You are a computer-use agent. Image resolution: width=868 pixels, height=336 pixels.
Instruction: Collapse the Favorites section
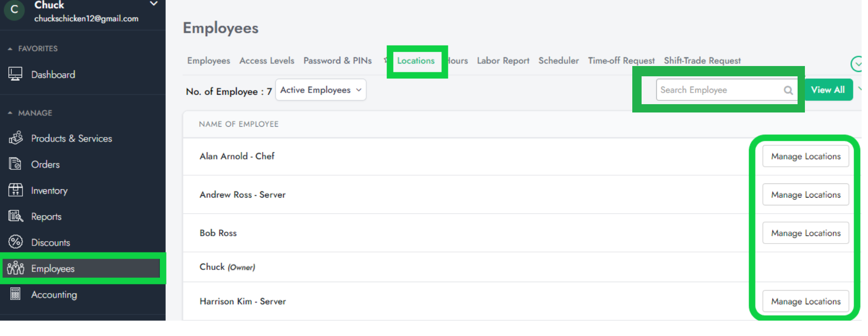click(10, 49)
